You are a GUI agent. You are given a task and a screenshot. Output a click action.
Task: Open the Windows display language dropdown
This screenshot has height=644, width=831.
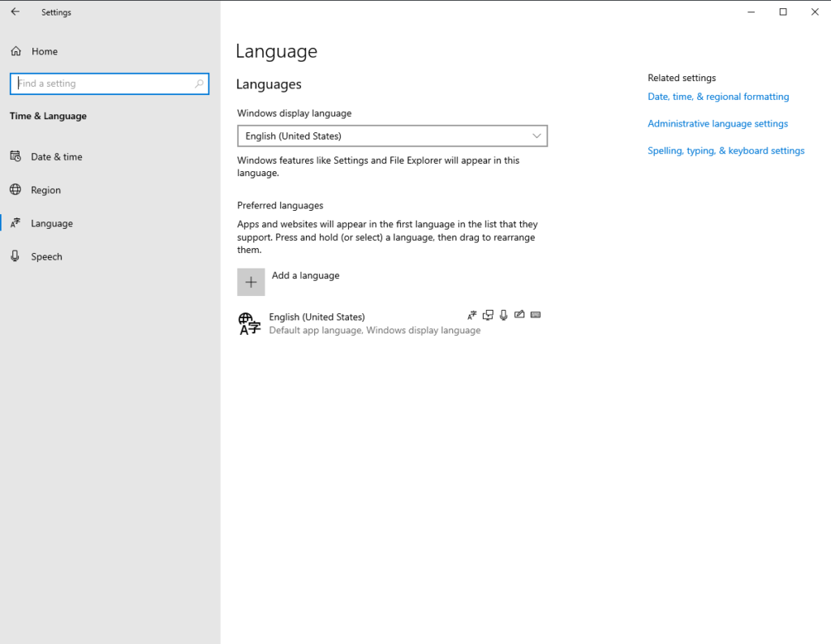click(x=392, y=136)
